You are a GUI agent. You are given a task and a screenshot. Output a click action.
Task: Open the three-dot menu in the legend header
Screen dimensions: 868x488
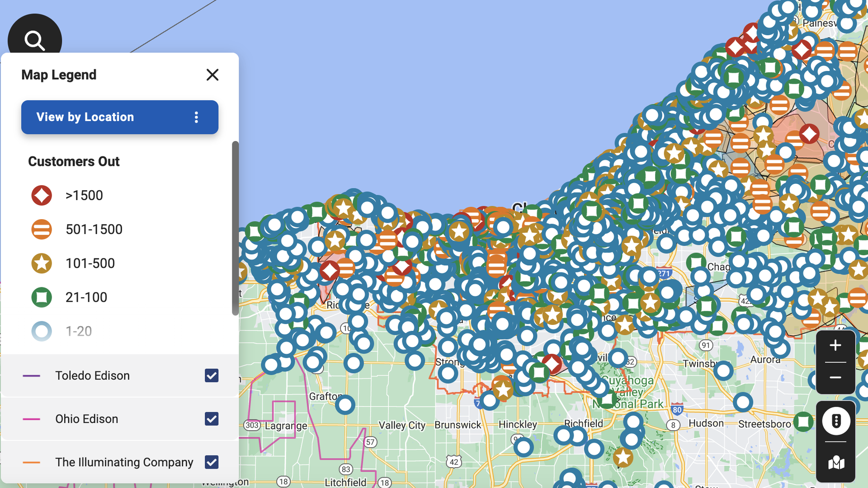coord(197,117)
